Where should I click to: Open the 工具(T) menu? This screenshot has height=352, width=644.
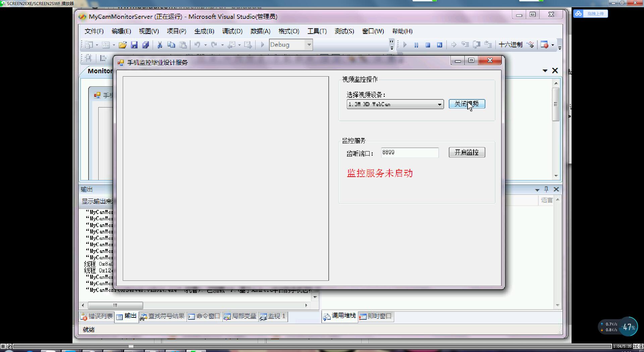click(x=317, y=31)
